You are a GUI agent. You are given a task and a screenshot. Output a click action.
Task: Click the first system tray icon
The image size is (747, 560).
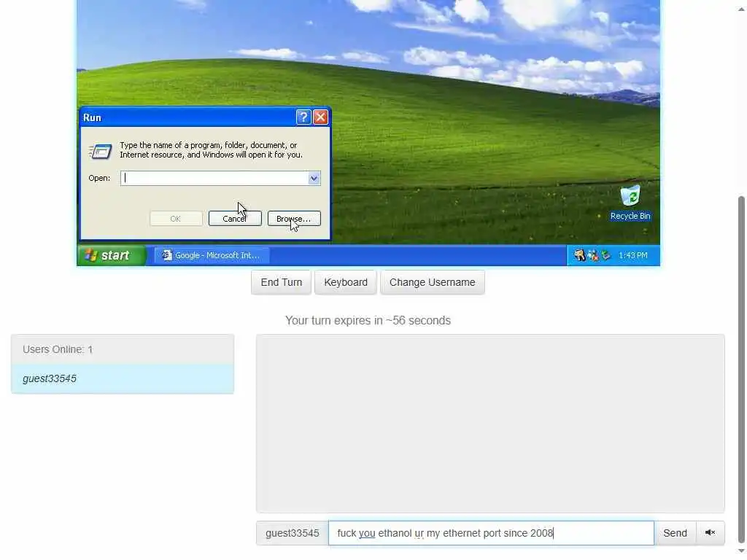(579, 255)
